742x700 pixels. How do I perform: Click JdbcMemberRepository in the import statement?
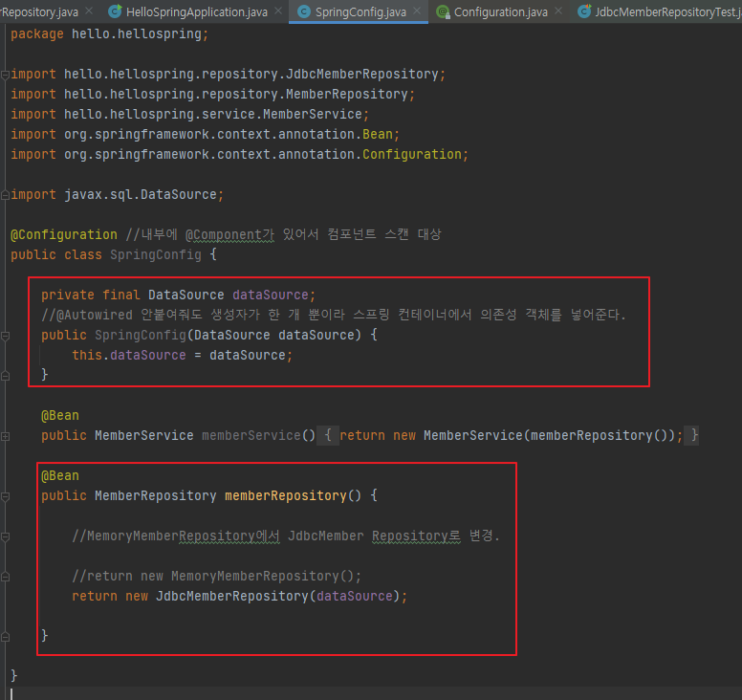point(362,75)
